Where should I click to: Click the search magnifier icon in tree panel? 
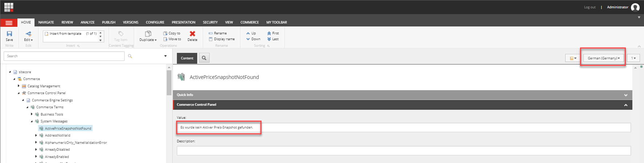130,56
